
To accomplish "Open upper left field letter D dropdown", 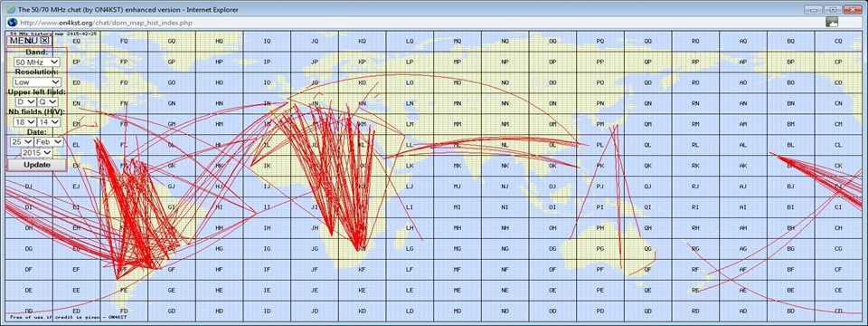I will 25,102.
